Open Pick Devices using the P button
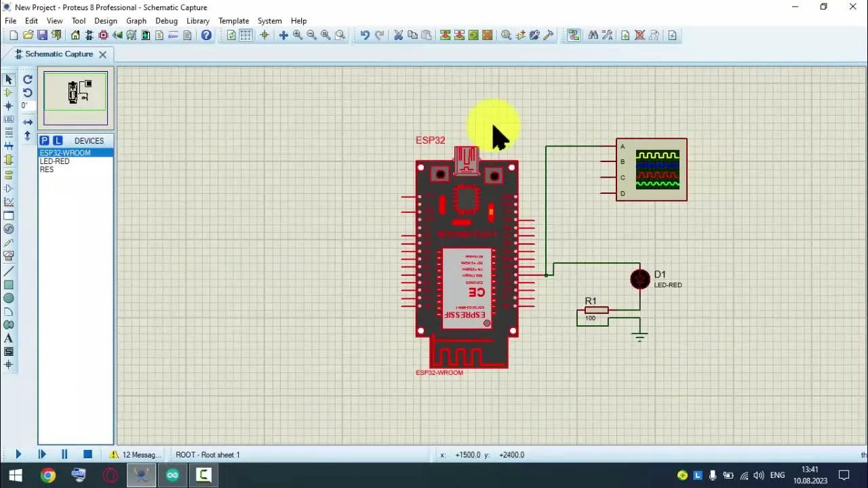Screen dimensions: 868x488 tap(44, 140)
